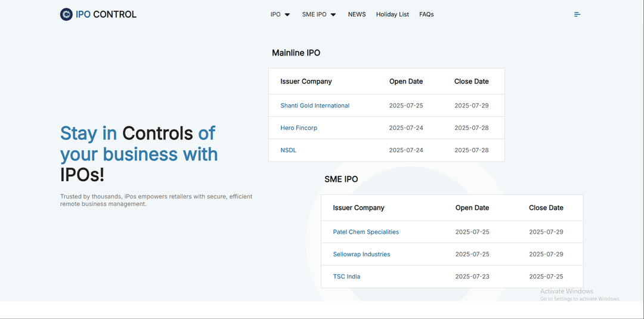This screenshot has width=644, height=319.
Task: Click SME table Open Date header
Action: [x=472, y=207]
